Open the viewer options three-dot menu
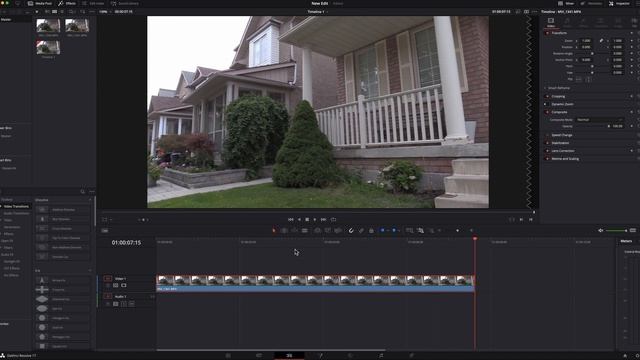This screenshot has width=640, height=360. (534, 12)
